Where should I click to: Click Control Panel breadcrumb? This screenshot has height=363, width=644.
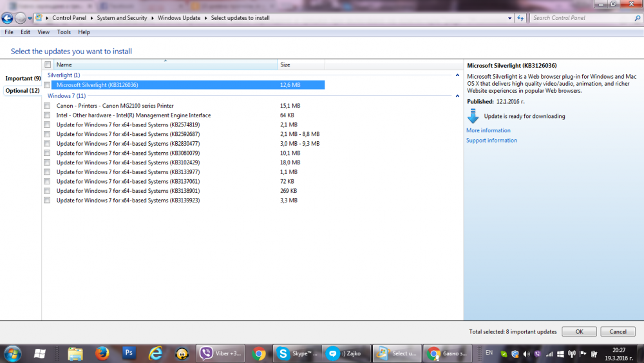tap(70, 18)
